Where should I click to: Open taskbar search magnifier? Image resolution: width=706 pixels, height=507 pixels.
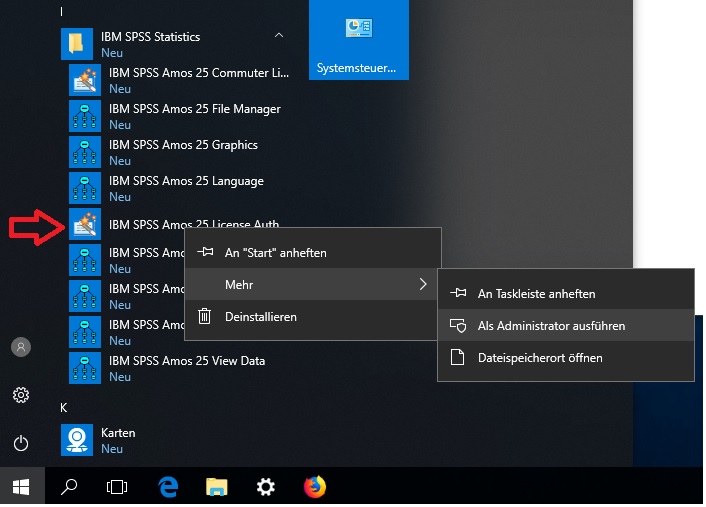point(69,487)
